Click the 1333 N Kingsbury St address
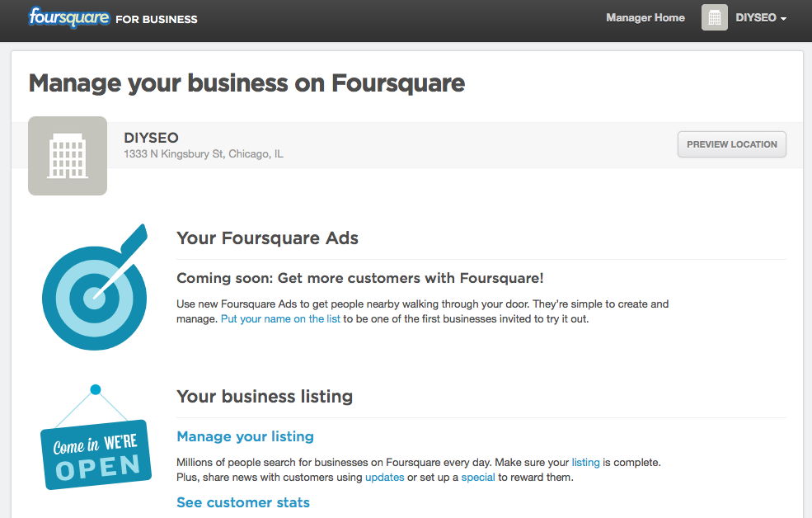Image resolution: width=812 pixels, height=518 pixels. tap(204, 154)
